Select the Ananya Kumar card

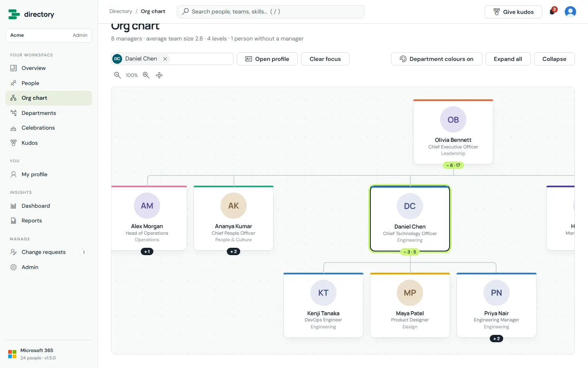(x=234, y=218)
